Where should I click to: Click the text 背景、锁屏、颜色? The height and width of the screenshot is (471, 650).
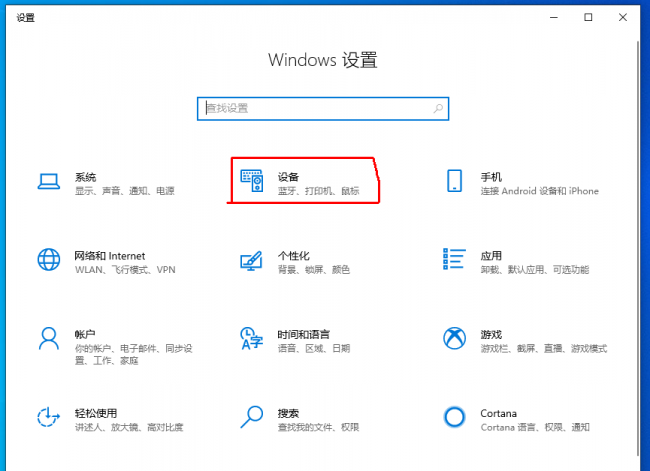314,269
